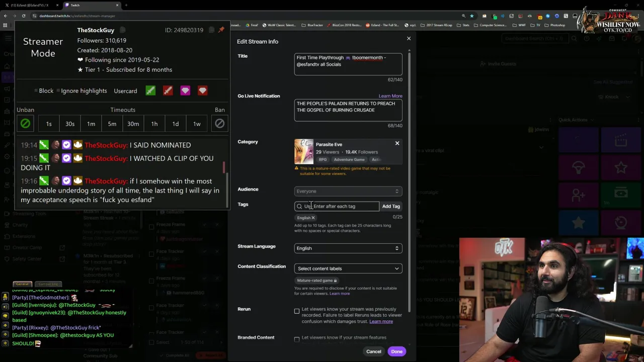Click the magenta diamond VIP icon
644x362 pixels.
click(185, 90)
